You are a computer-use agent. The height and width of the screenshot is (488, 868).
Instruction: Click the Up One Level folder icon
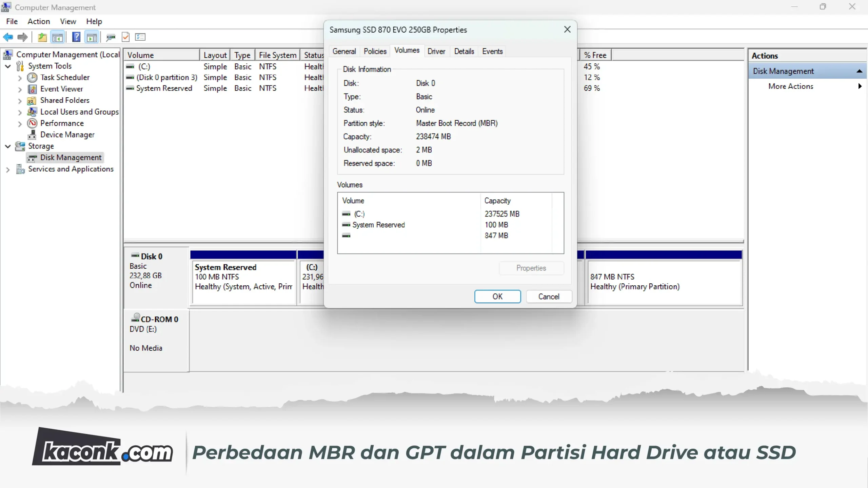42,37
